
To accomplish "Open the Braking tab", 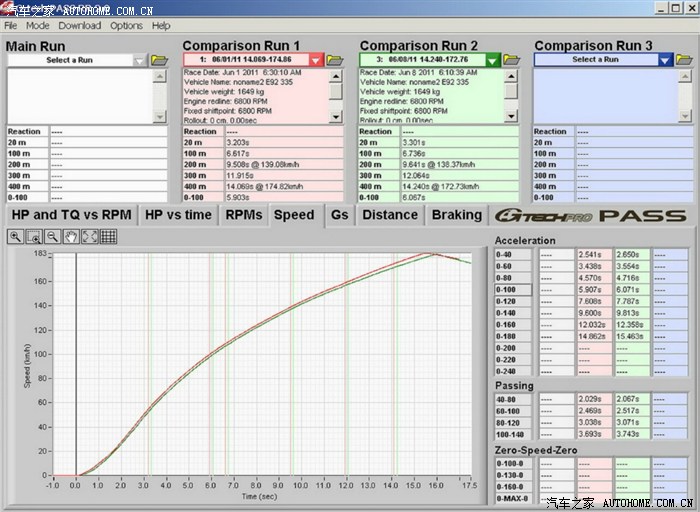I will pos(456,215).
